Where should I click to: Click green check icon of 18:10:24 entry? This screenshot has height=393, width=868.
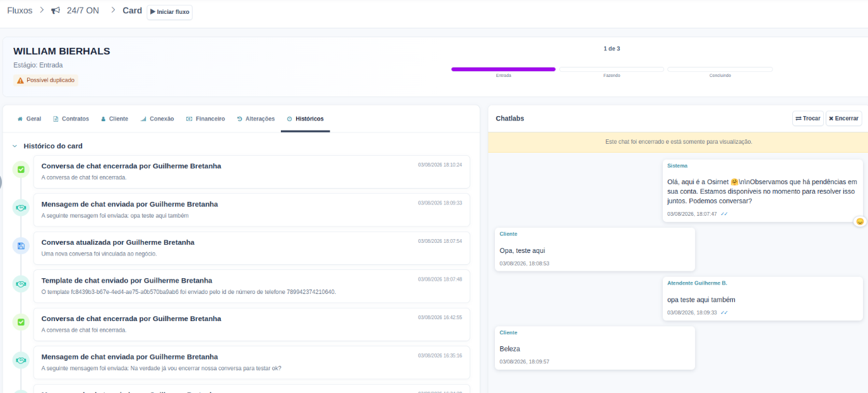pos(21,169)
